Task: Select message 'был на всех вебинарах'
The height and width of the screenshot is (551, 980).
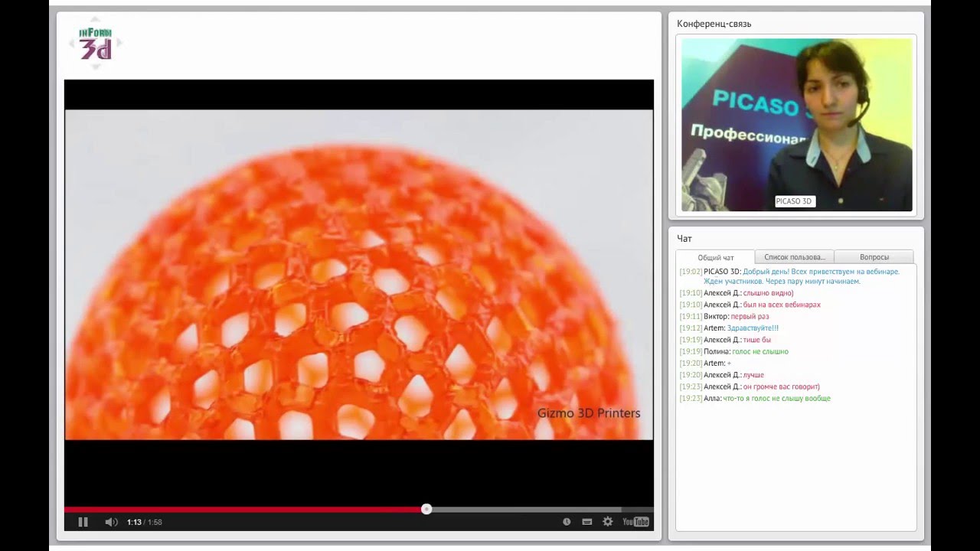Action: (x=782, y=305)
